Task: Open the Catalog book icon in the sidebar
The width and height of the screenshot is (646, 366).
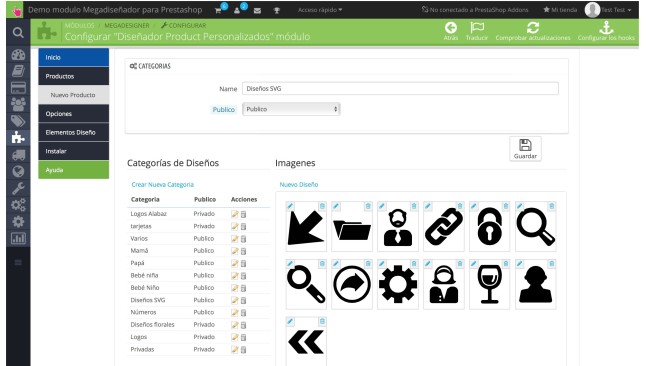Action: (18, 71)
